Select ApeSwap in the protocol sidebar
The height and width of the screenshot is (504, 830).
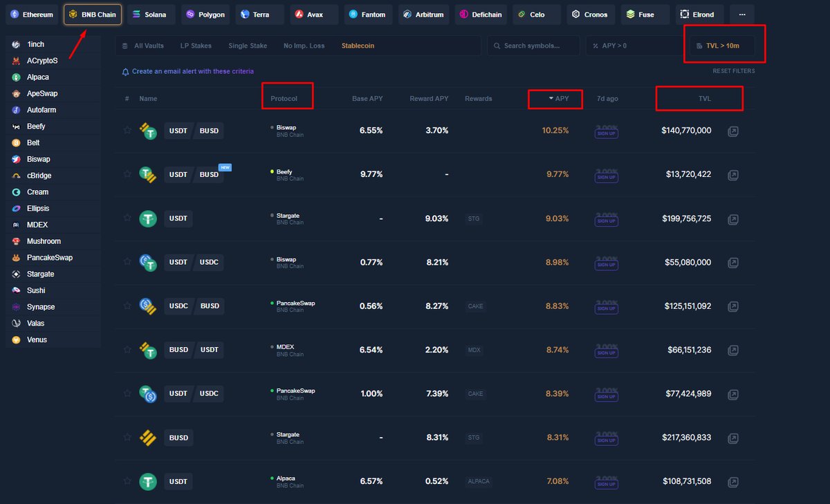click(x=53, y=93)
